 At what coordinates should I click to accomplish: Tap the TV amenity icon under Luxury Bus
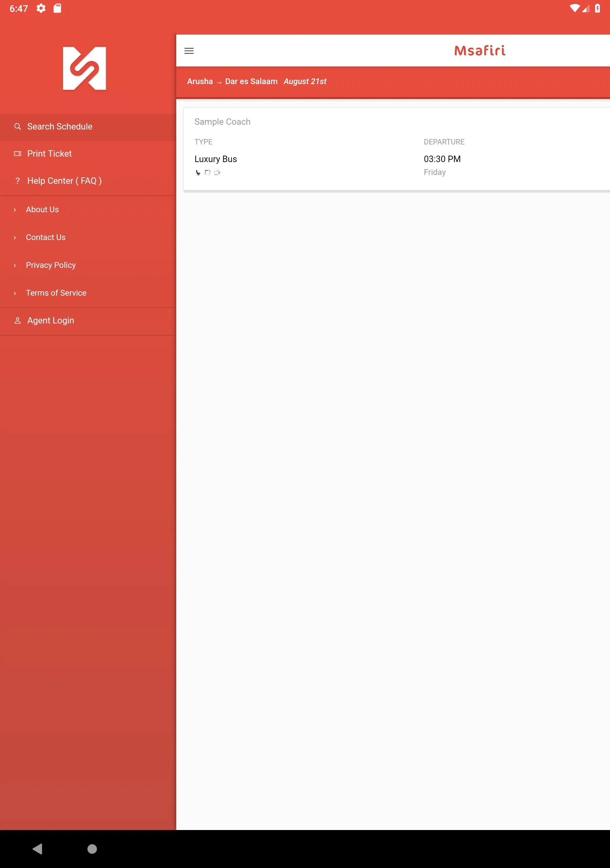[x=217, y=173]
